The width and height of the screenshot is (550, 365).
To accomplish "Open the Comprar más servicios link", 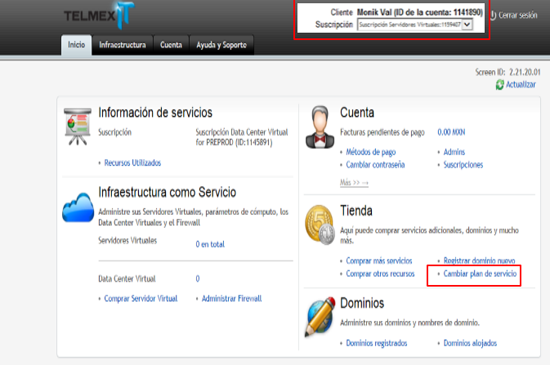I will click(x=379, y=261).
